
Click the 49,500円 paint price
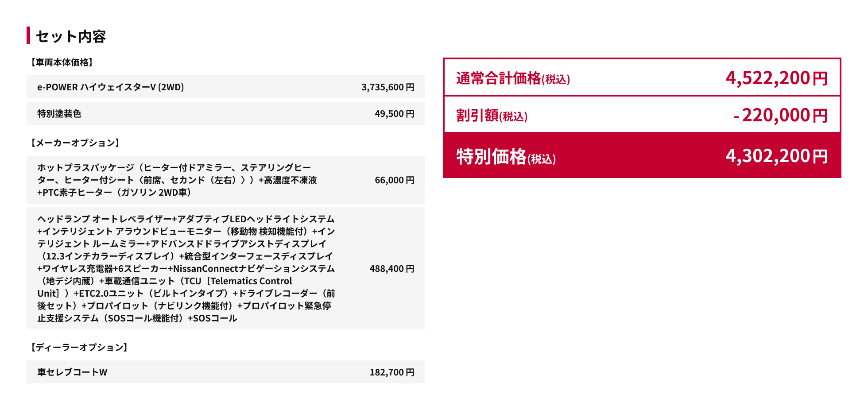tap(394, 114)
